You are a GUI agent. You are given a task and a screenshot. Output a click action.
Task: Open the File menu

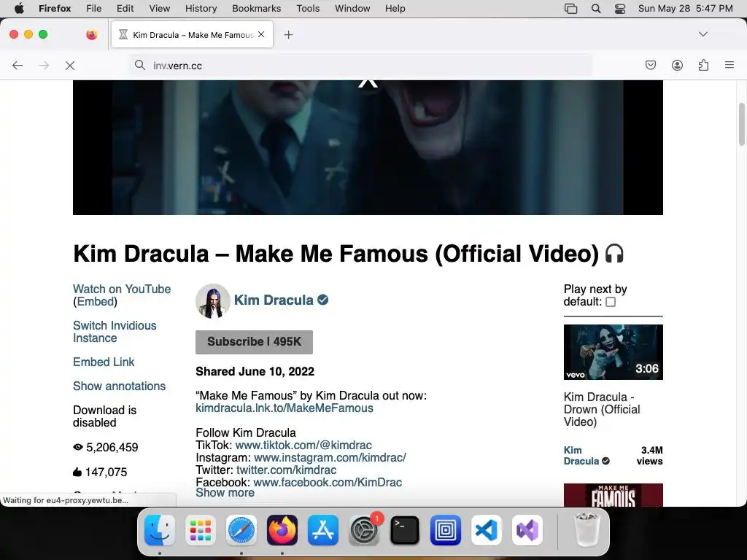[x=93, y=9]
